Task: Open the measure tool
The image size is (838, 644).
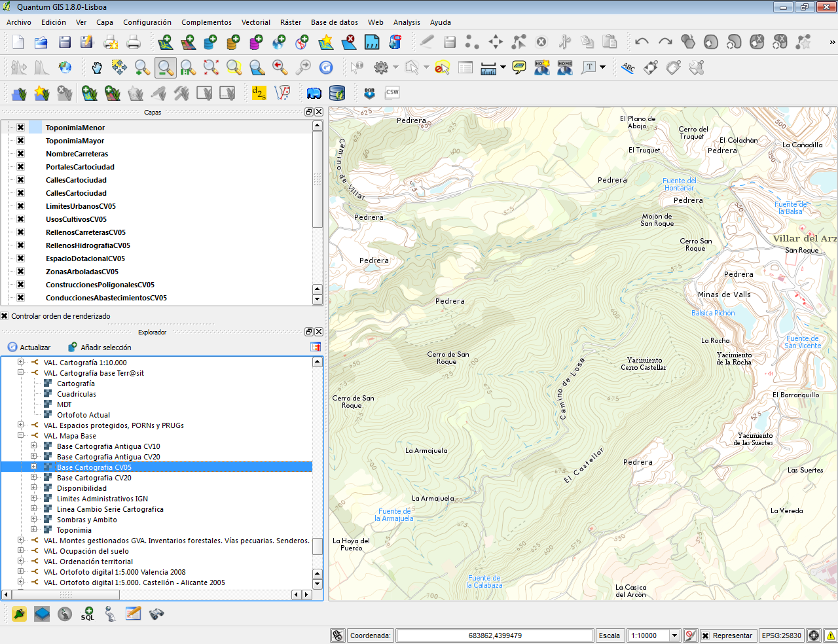Action: pyautogui.click(x=488, y=67)
